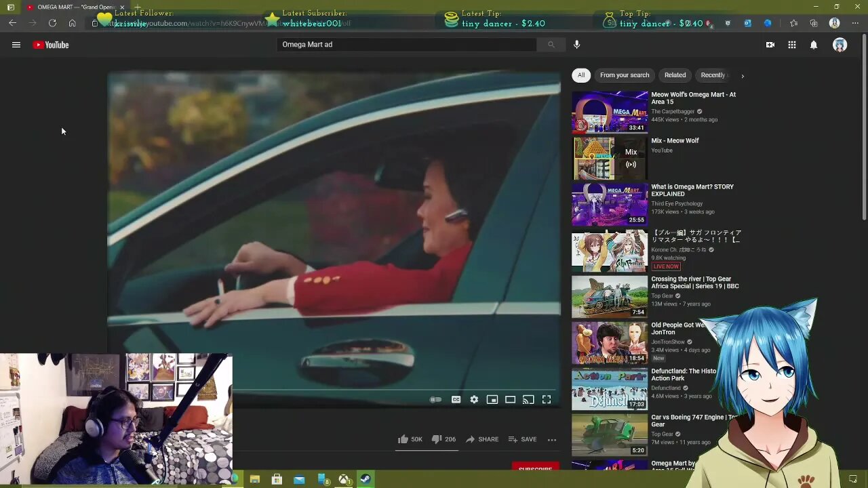Open browser profile avatar in toolbar
The image size is (868, 488).
pyautogui.click(x=835, y=23)
